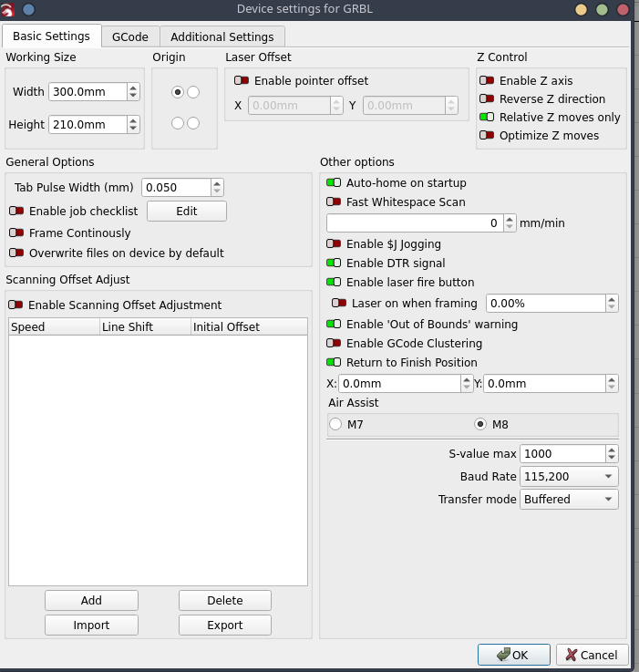Image resolution: width=639 pixels, height=672 pixels.
Task: Enable Frame Continously option
Action: [x=16, y=233]
